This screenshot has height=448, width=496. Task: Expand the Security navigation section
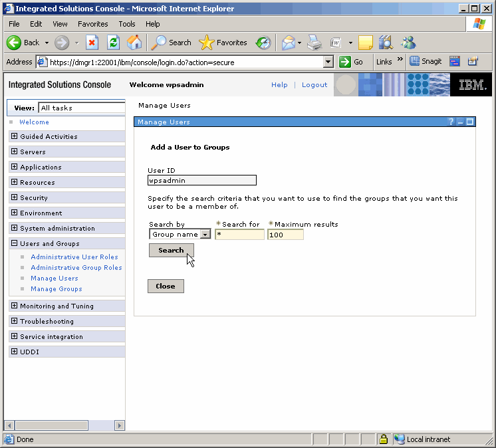click(x=14, y=197)
